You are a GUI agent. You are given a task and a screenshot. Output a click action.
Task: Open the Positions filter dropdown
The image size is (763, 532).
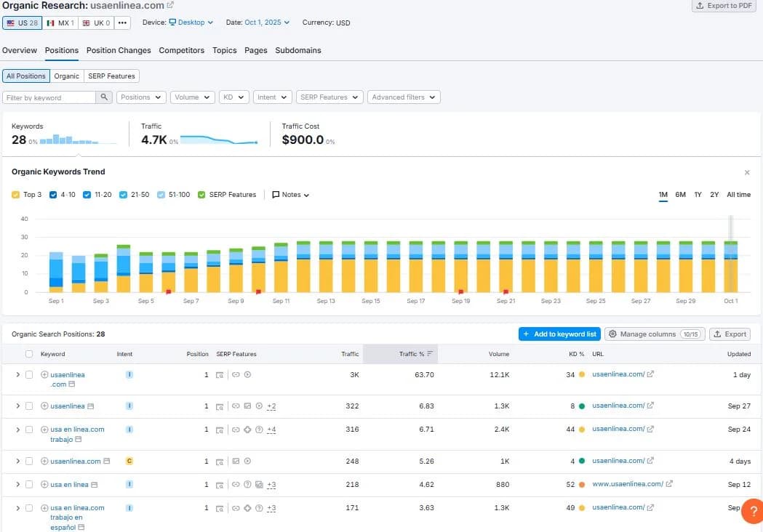click(141, 97)
